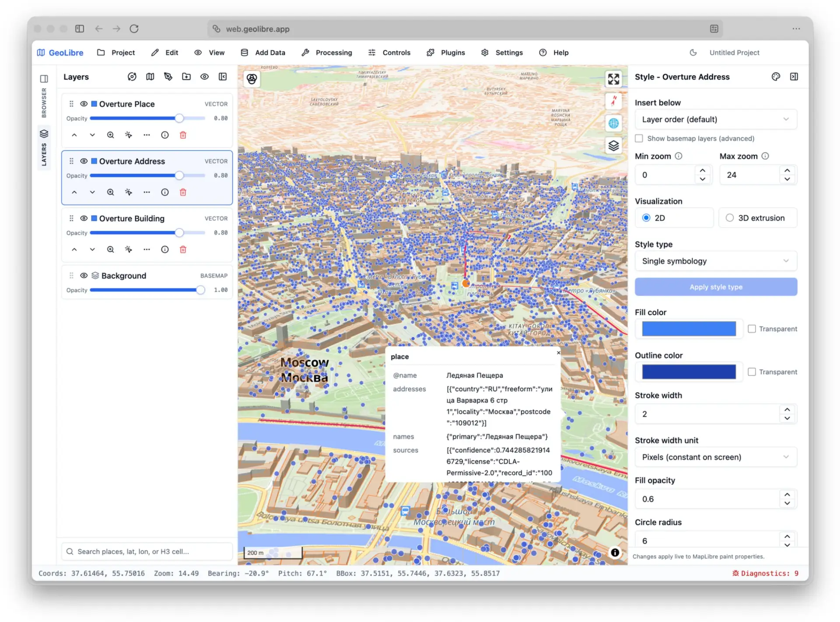The height and width of the screenshot is (622, 840).
Task: Collapse the Style panel
Action: 794,77
